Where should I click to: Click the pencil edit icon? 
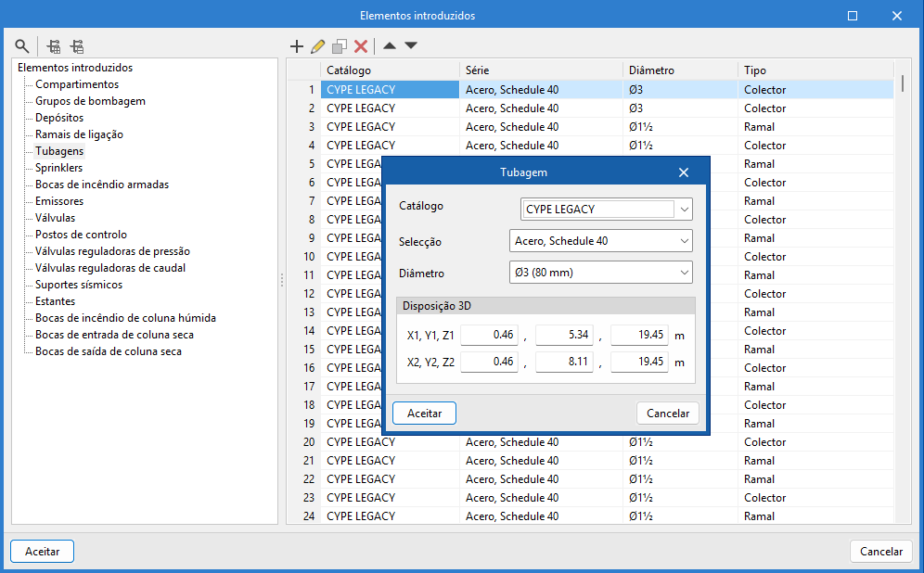point(318,45)
